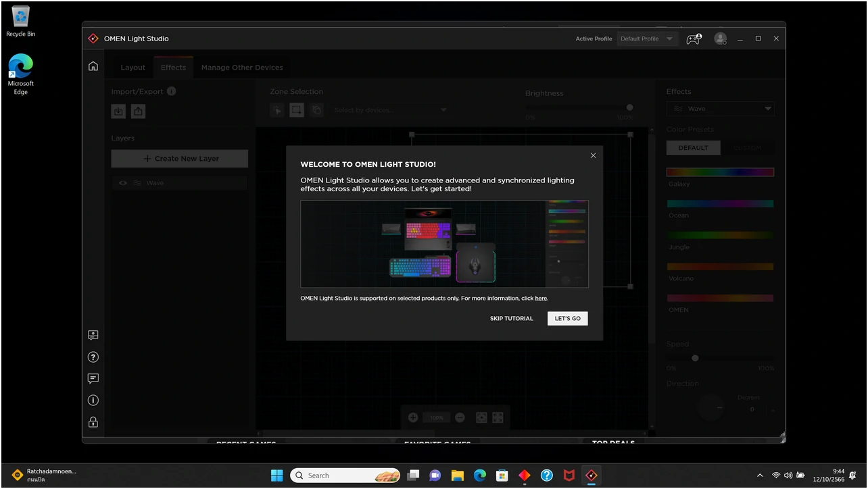Open the gamepad profile icon in the title bar
The image size is (868, 489).
pos(694,38)
